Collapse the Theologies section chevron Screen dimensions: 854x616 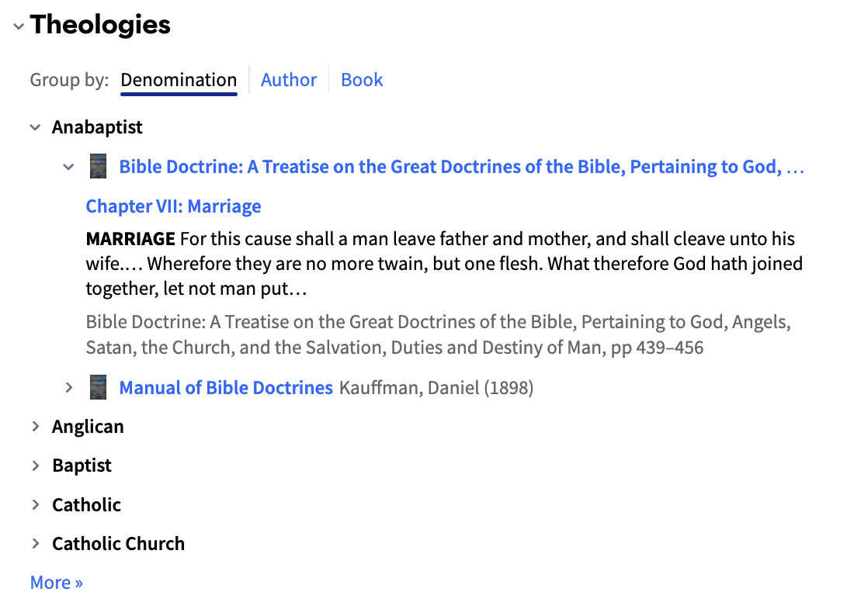(x=19, y=26)
